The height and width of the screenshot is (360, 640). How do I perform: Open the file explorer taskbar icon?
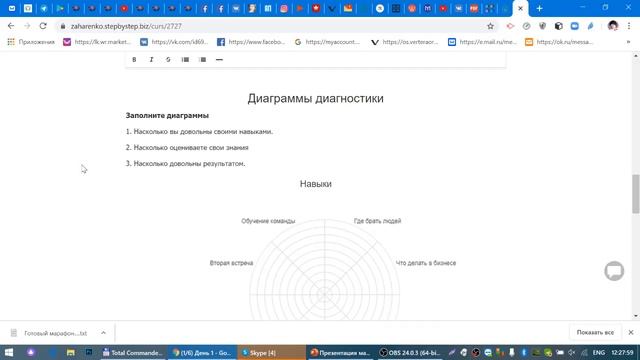pos(71,352)
